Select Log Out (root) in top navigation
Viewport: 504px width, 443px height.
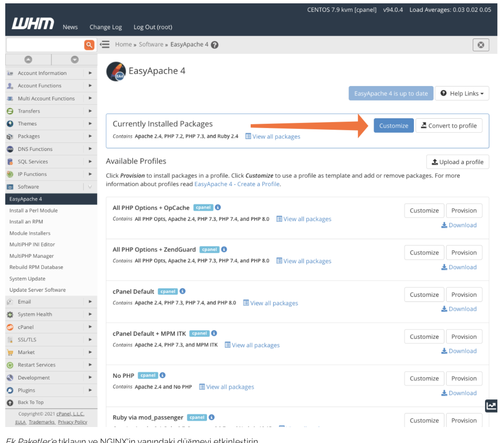(153, 27)
